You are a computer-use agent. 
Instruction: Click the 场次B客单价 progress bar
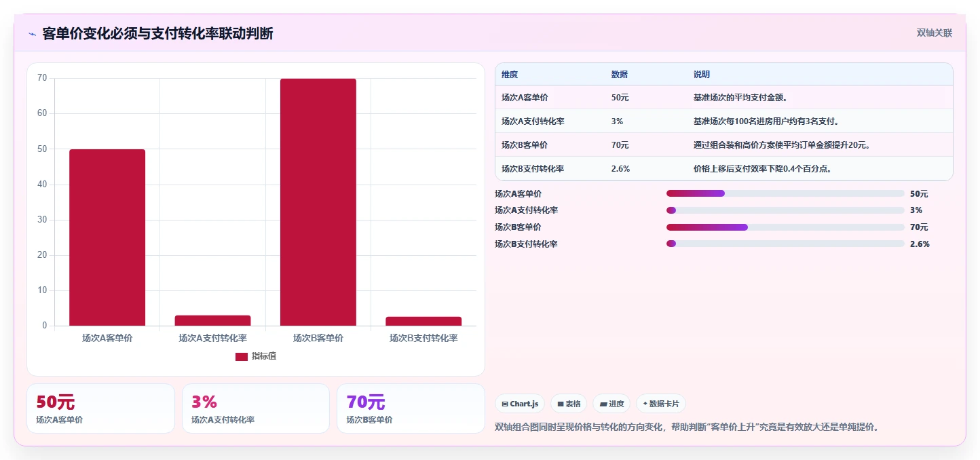(785, 227)
